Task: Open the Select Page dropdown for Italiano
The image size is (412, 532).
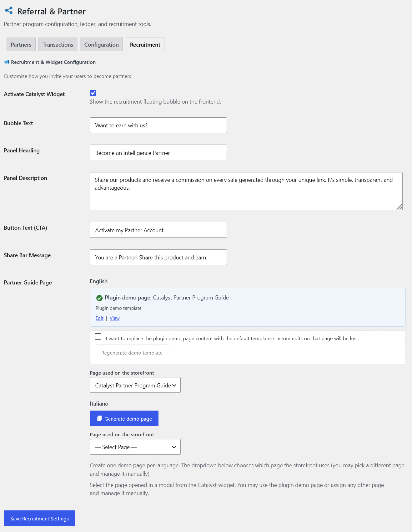Action: point(135,447)
